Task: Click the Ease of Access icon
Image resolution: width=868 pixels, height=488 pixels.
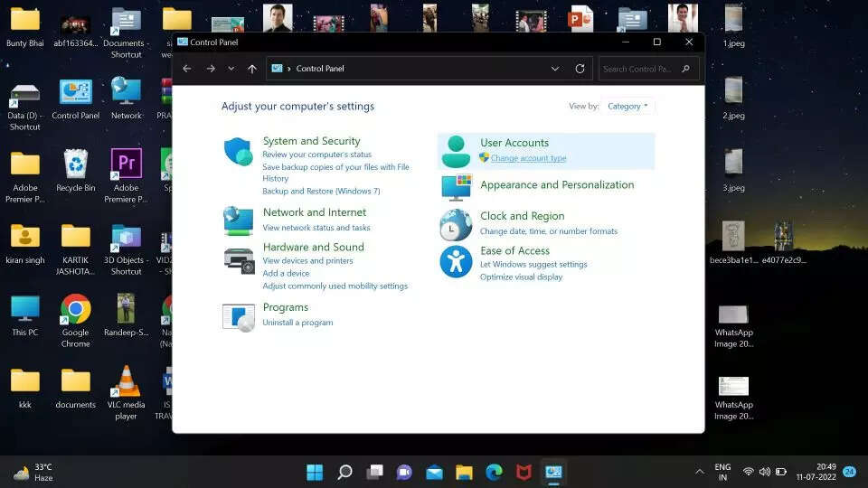Action: (456, 261)
